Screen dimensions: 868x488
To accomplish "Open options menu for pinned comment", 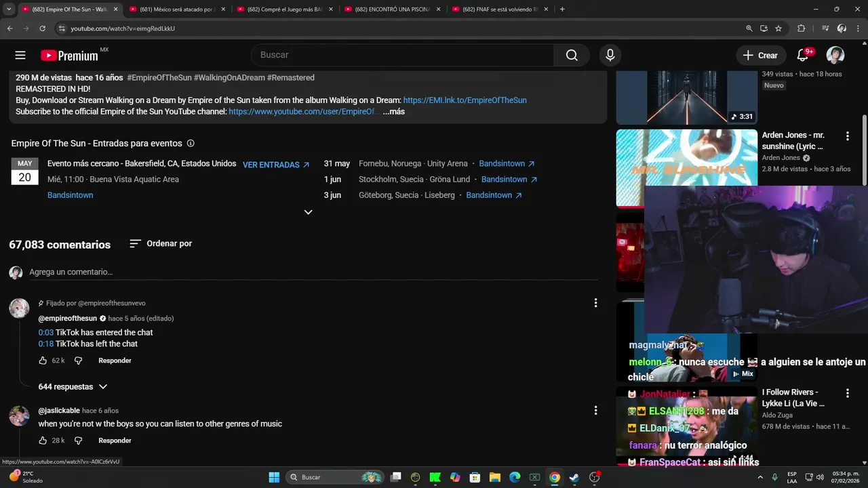I will pyautogui.click(x=595, y=303).
